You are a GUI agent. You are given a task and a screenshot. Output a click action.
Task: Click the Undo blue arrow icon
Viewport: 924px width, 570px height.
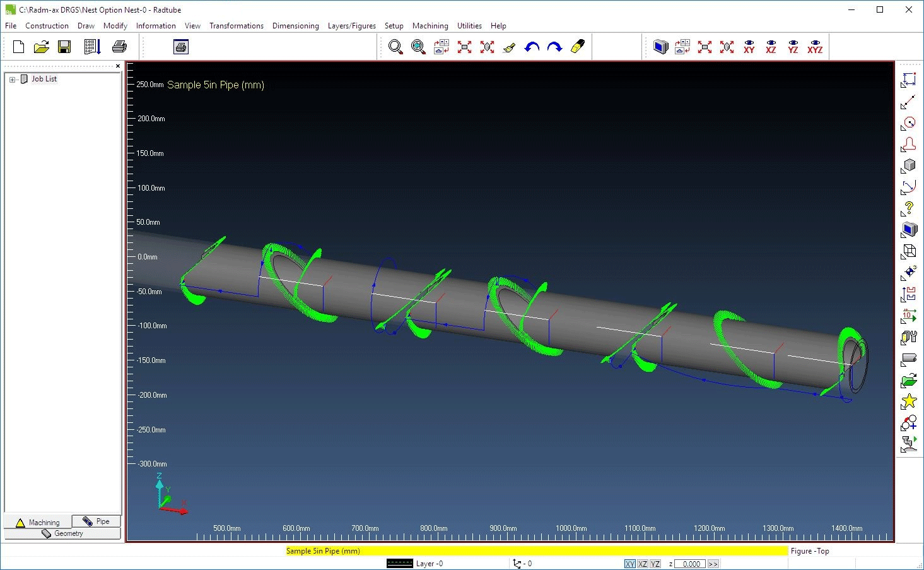(x=532, y=47)
